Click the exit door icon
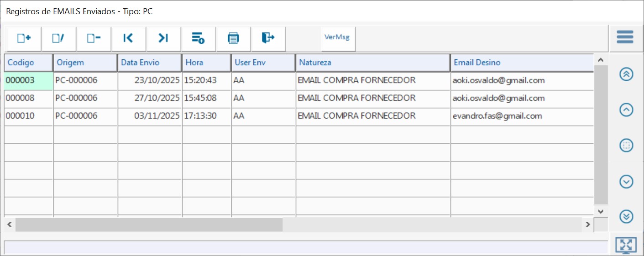 point(268,39)
